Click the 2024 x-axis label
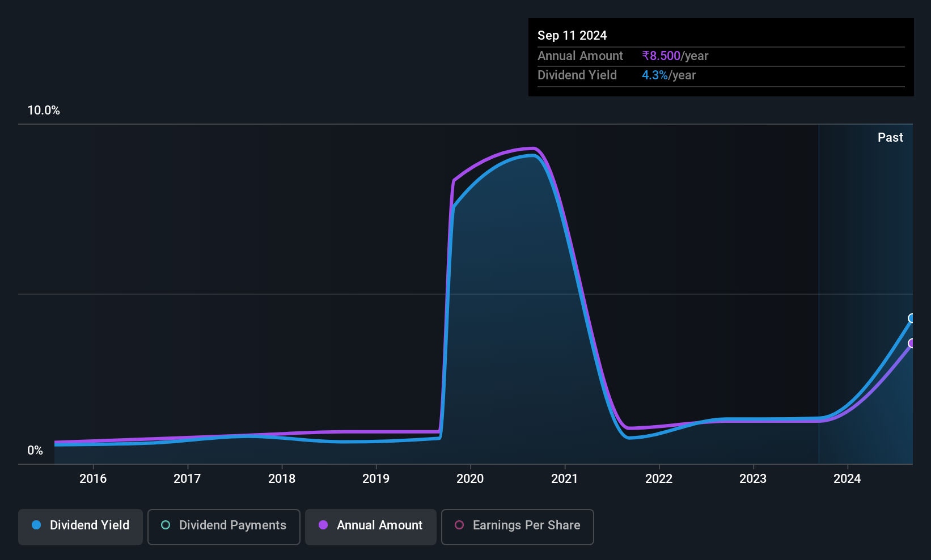 click(847, 479)
